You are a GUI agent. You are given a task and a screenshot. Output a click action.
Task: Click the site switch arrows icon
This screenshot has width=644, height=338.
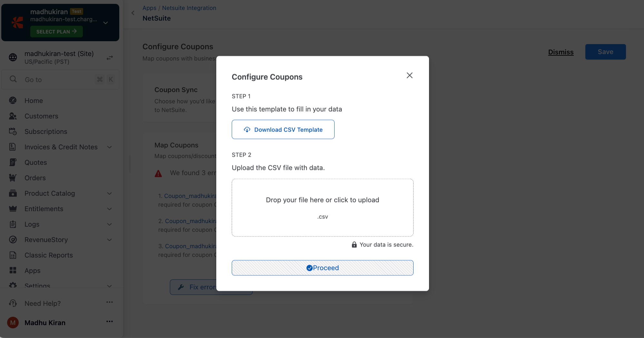(x=110, y=58)
